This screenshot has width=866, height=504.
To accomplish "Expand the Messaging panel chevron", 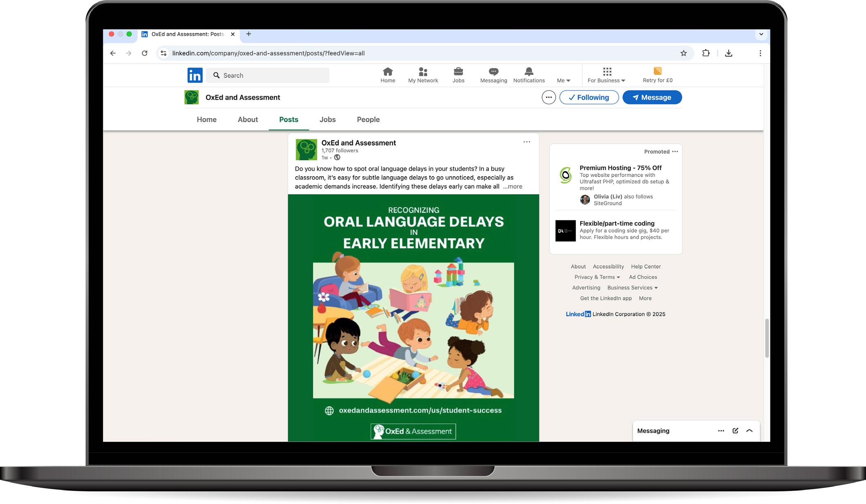I will tap(749, 431).
